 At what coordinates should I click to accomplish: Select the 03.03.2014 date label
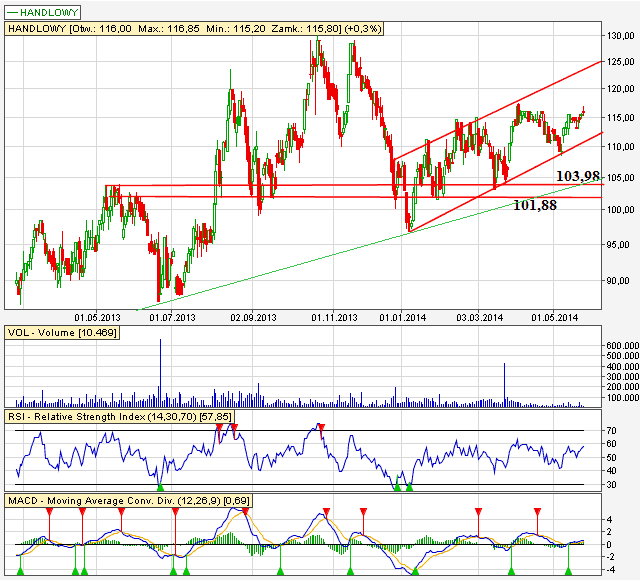(x=479, y=317)
